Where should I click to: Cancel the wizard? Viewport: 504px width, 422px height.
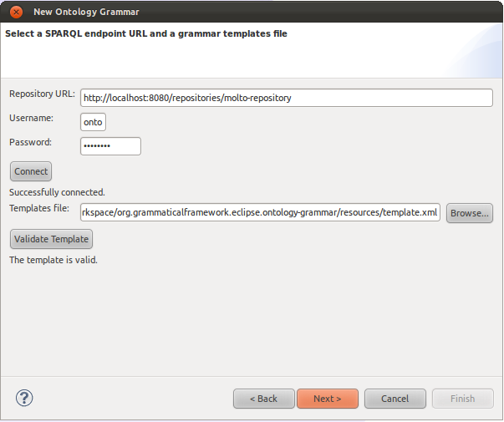tap(395, 399)
